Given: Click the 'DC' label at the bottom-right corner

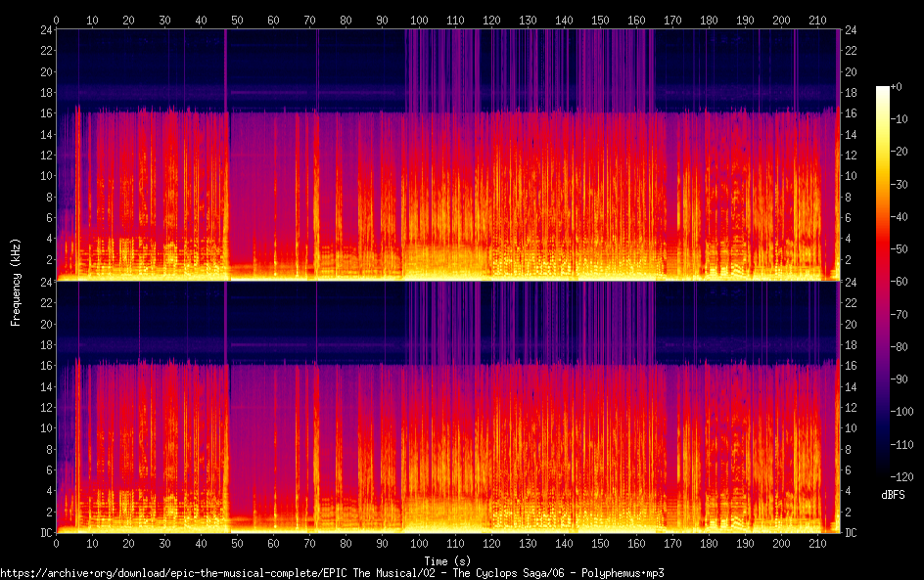Looking at the screenshot, I should click(851, 533).
